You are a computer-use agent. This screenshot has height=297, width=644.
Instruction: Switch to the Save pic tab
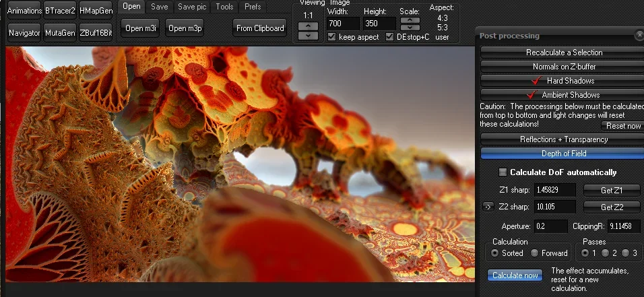[192, 7]
